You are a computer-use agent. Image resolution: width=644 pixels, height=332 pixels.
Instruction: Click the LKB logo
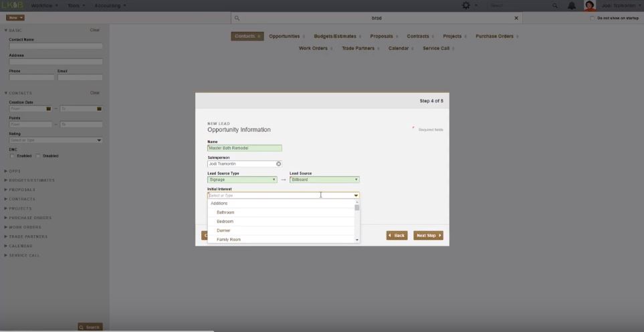(x=12, y=5)
